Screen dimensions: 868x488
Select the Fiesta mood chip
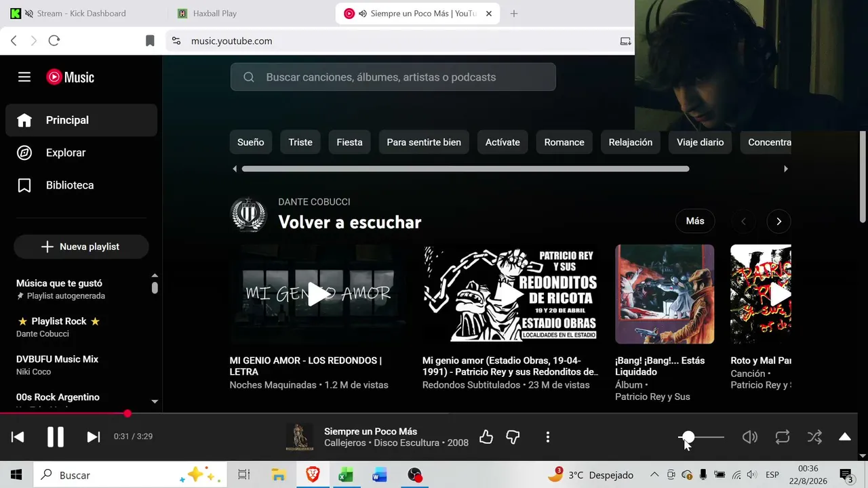pyautogui.click(x=350, y=142)
